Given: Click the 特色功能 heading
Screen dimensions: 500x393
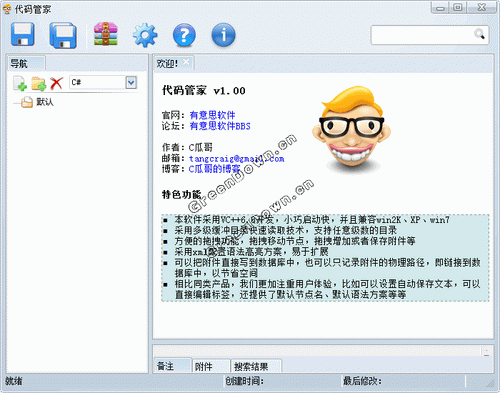Looking at the screenshot, I should click(x=182, y=194).
